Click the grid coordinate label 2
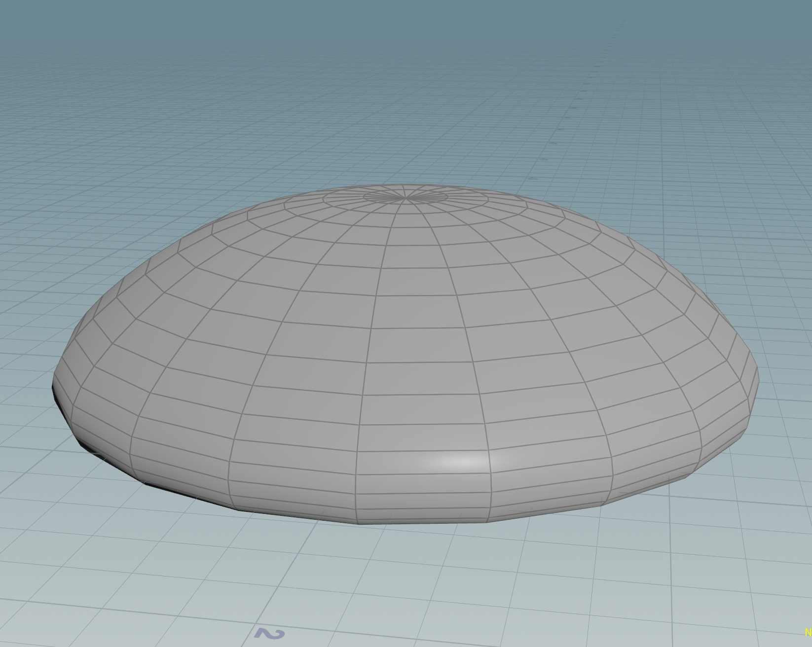The image size is (812, 647). (270, 634)
